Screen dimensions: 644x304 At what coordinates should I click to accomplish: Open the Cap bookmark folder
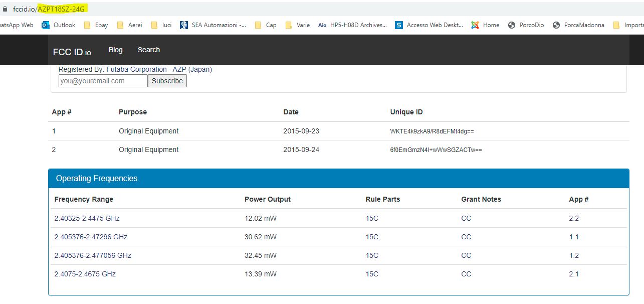pos(266,25)
